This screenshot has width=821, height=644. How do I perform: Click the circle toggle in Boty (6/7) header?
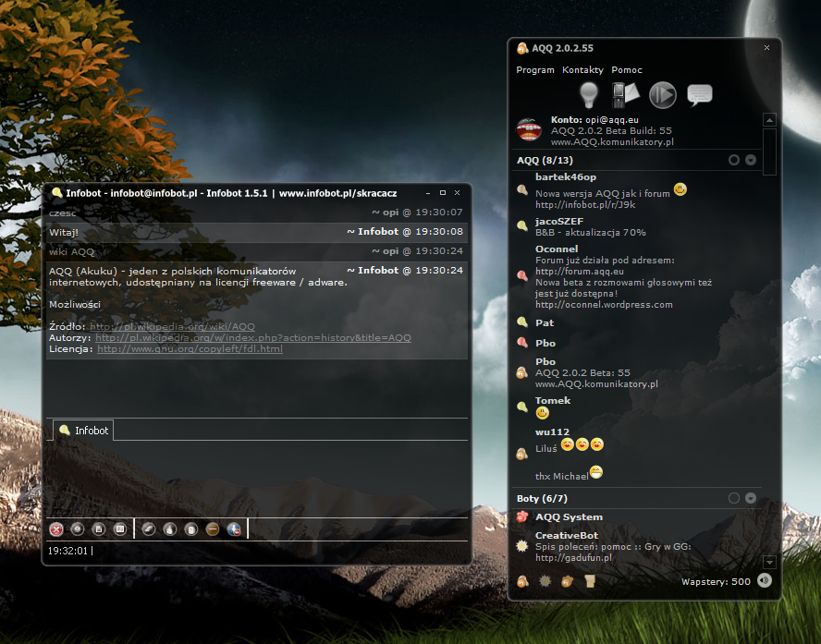click(734, 498)
